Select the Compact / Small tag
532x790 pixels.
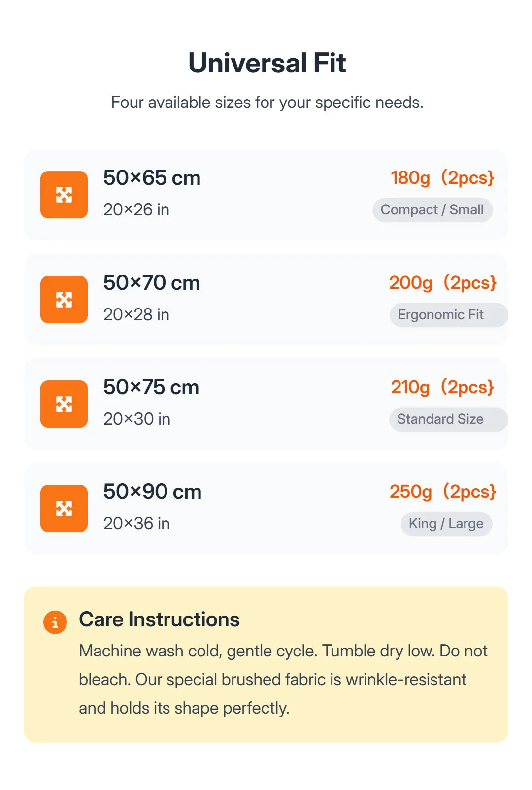click(x=432, y=210)
